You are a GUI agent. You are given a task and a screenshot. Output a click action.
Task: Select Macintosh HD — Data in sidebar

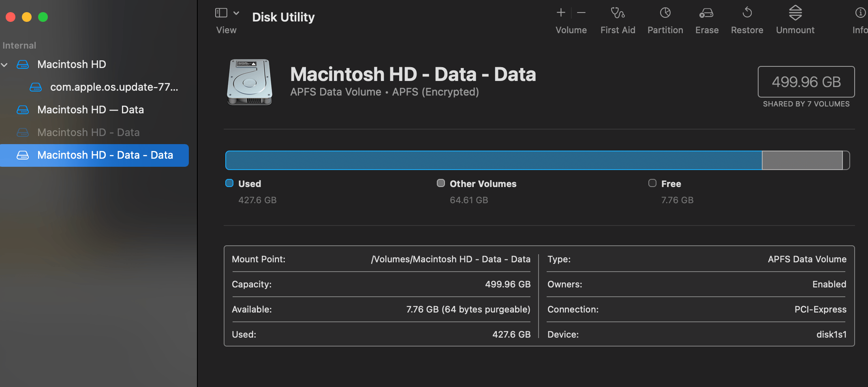[90, 109]
